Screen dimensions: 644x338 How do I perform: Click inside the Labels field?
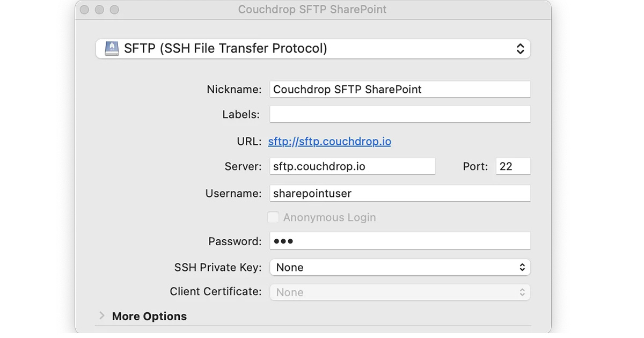(x=399, y=114)
